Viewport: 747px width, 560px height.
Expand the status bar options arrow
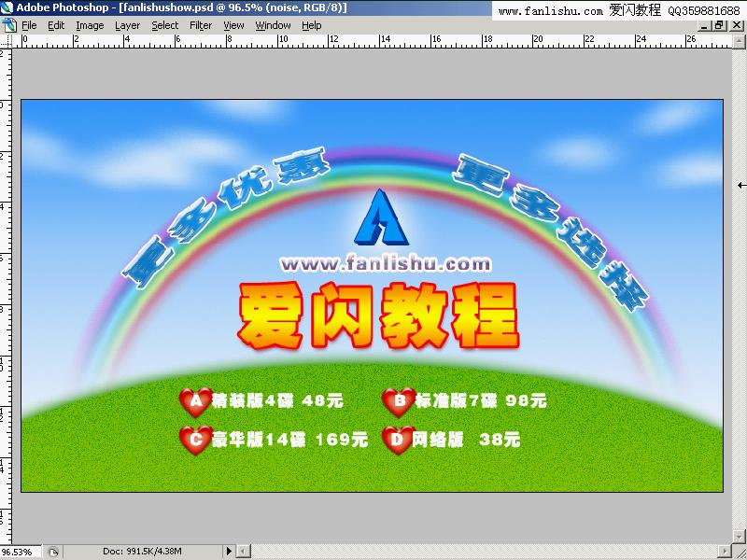click(x=229, y=552)
